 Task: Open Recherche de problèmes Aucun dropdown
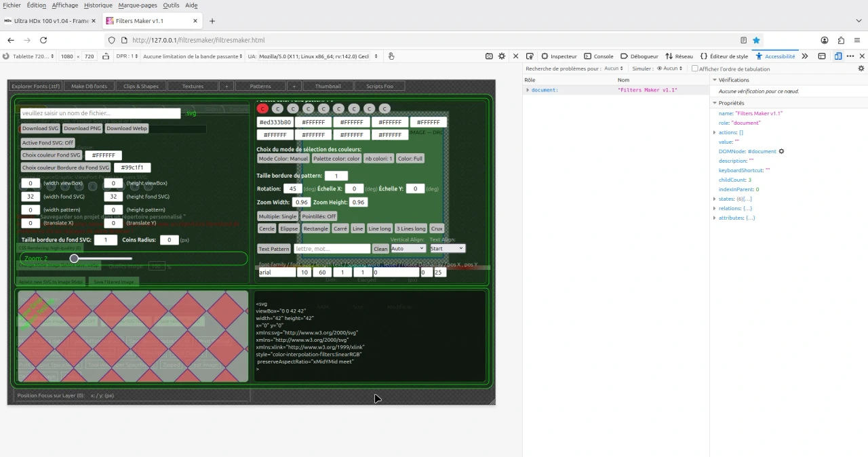coord(613,68)
